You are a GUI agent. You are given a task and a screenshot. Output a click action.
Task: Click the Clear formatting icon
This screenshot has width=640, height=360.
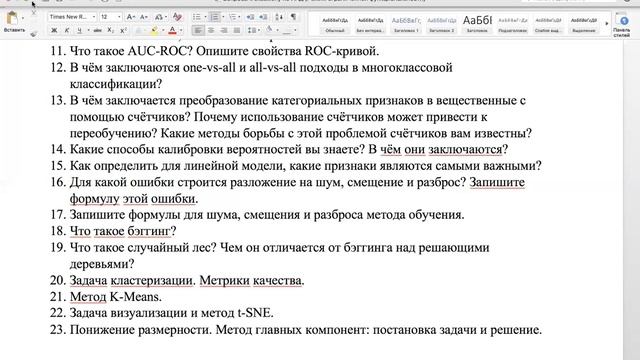177,17
